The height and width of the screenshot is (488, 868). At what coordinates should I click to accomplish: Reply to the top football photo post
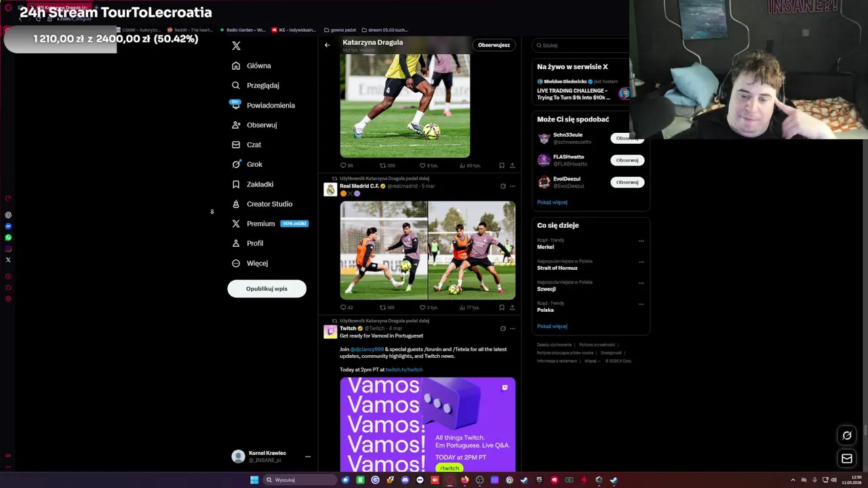pyautogui.click(x=346, y=165)
